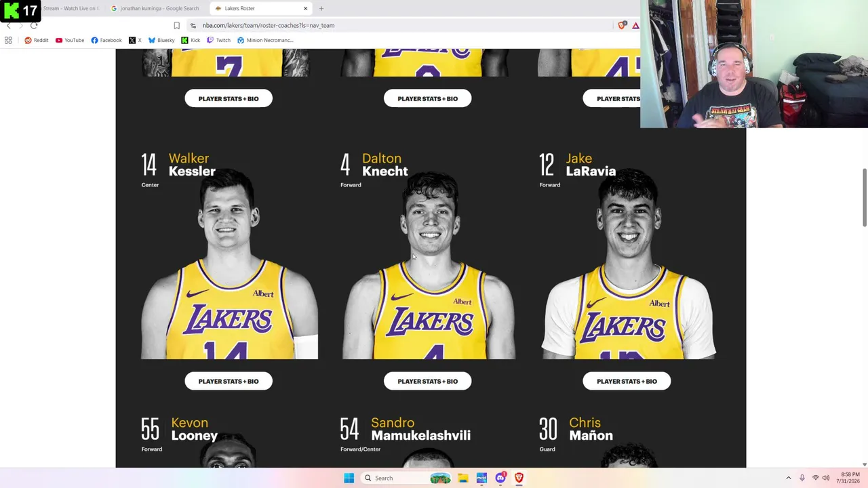The image size is (868, 488).
Task: Click the name Kevon Looney
Action: [x=194, y=429]
